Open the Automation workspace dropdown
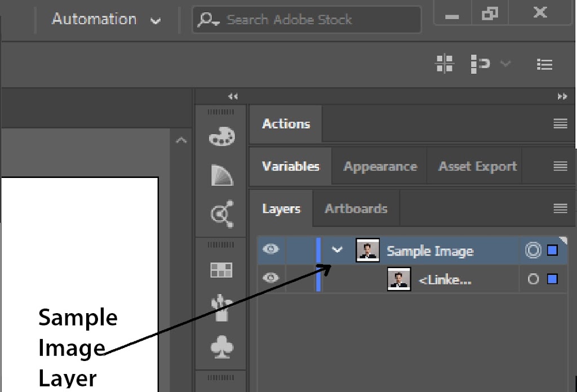577x392 pixels. (106, 20)
